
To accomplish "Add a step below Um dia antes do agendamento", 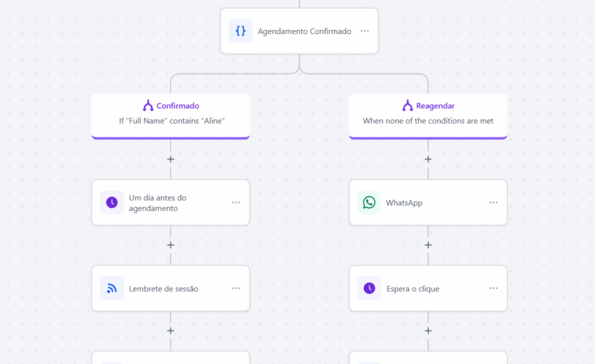I will click(x=170, y=245).
